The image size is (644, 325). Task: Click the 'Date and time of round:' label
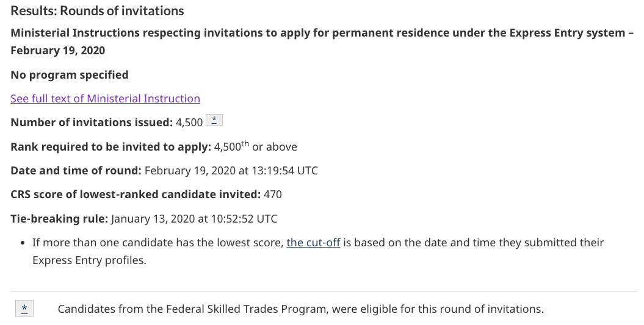coord(76,170)
